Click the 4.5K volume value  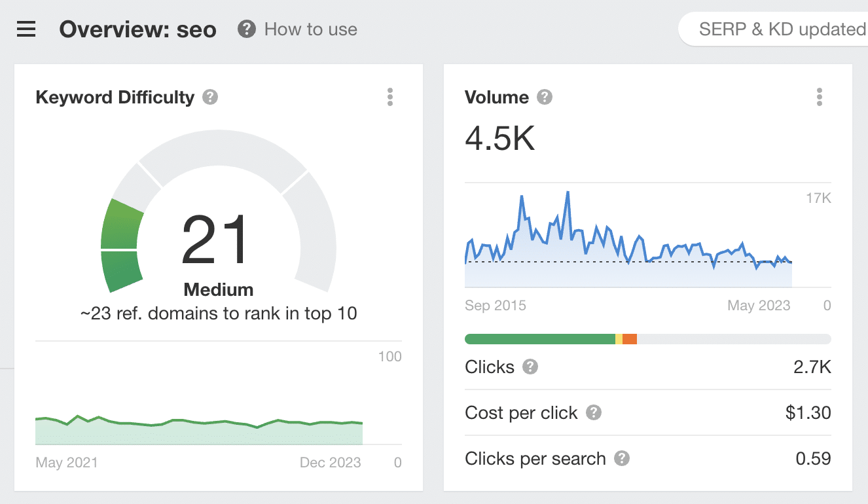(500, 137)
